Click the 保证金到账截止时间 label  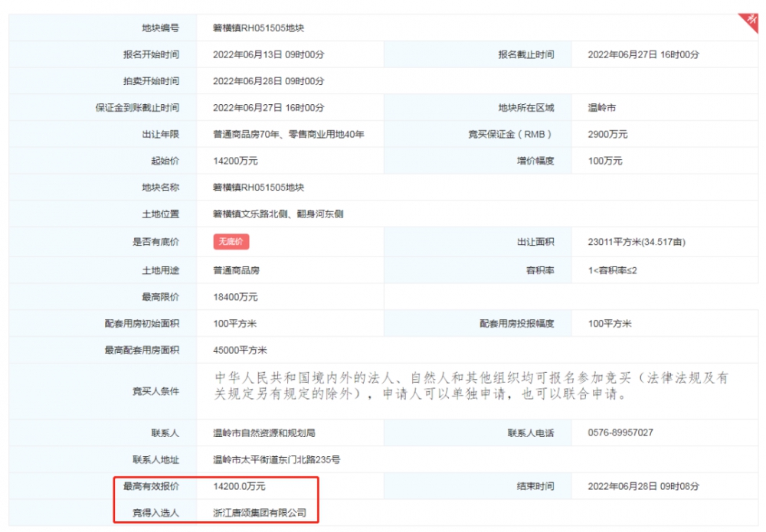[137, 108]
